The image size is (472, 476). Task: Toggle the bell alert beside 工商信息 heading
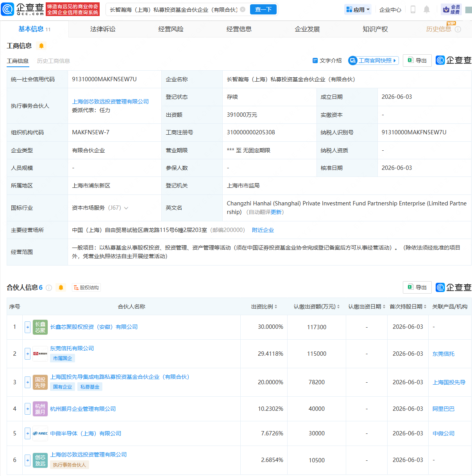coord(41,46)
